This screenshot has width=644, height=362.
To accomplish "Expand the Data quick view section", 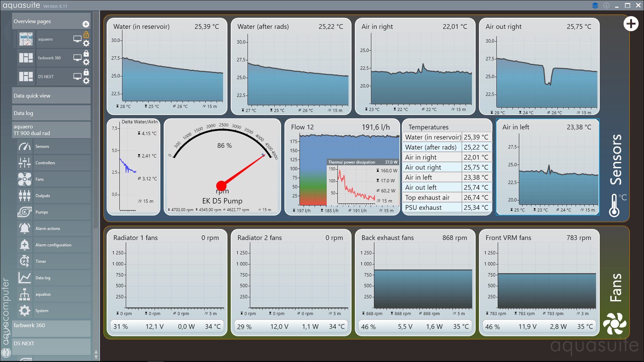I will pyautogui.click(x=51, y=96).
